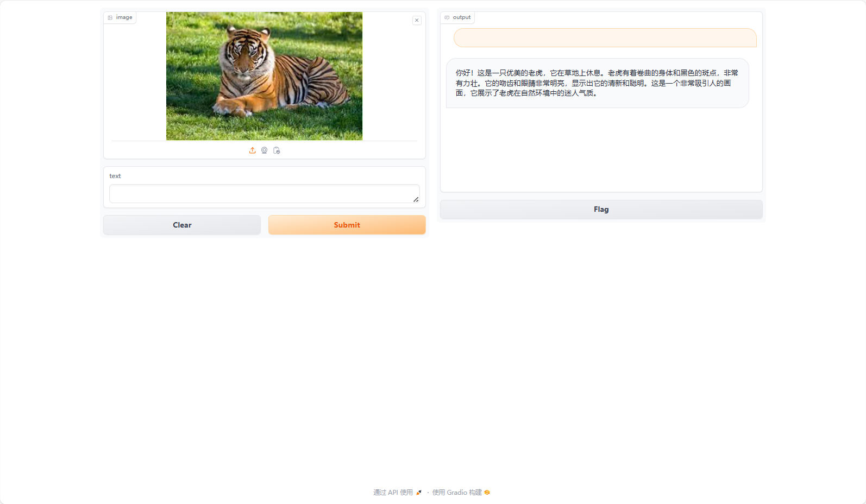
Task: Click the picture icon beside image label
Action: point(110,17)
